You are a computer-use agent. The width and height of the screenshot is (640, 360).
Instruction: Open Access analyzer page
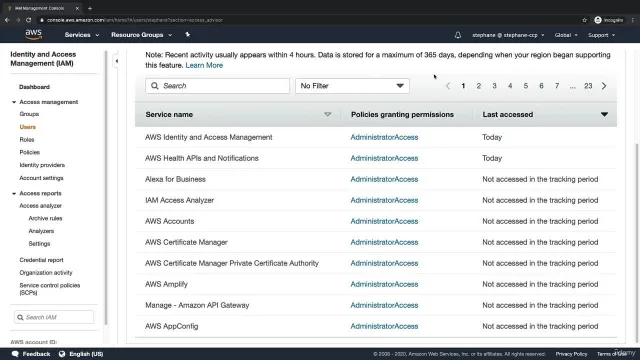[x=40, y=206]
